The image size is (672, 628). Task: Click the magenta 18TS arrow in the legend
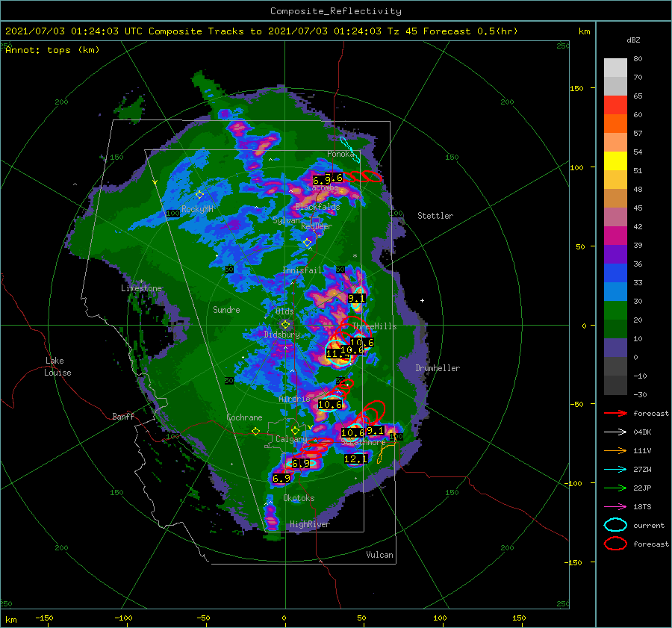(x=615, y=507)
